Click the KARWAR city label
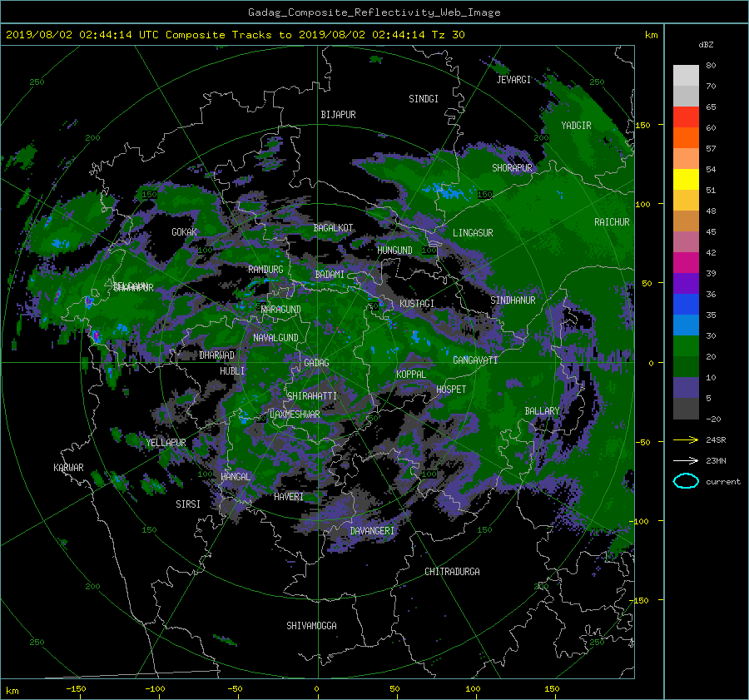This screenshot has width=749, height=700. [68, 467]
